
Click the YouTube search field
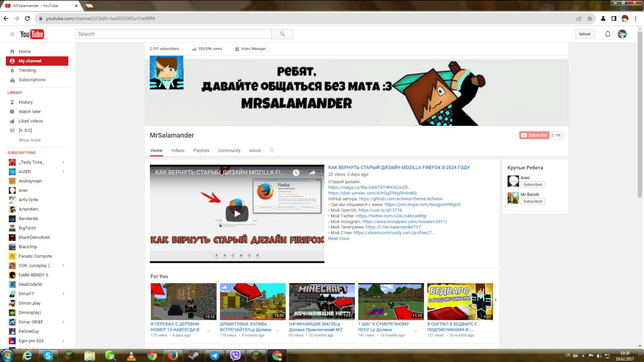(x=174, y=34)
